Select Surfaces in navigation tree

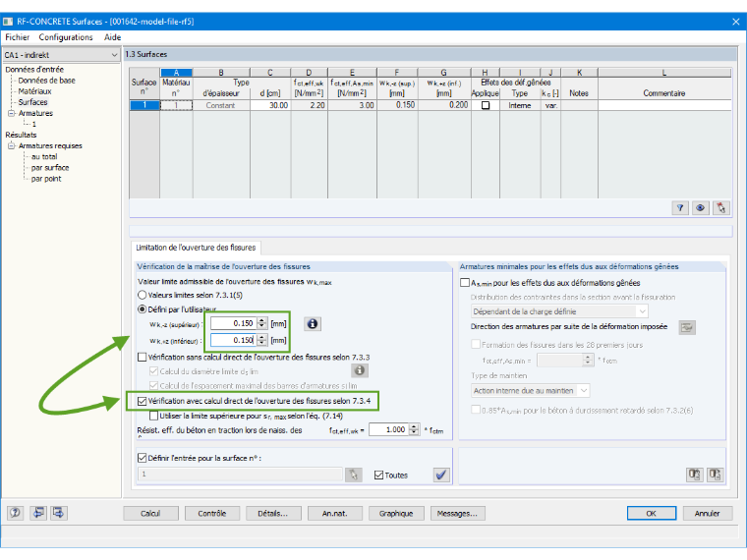pyautogui.click(x=32, y=102)
